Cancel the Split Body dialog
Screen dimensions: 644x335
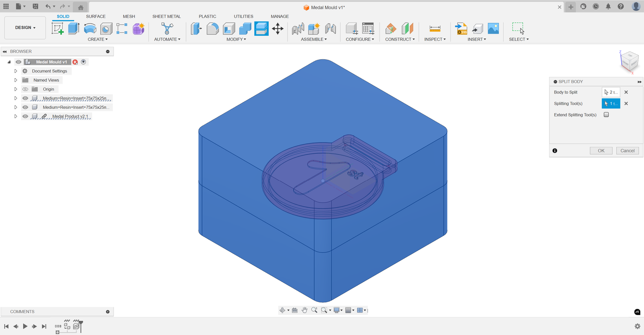coord(627,151)
